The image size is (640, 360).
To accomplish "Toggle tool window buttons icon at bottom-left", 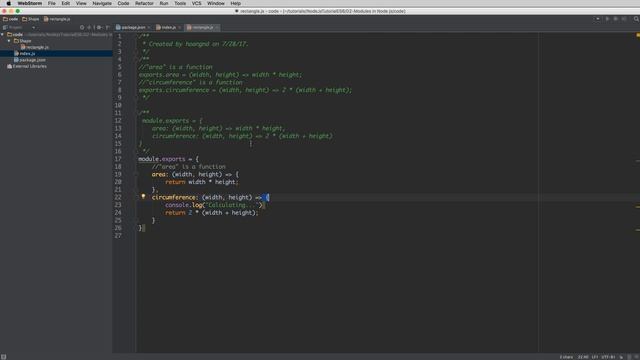I will 3,357.
